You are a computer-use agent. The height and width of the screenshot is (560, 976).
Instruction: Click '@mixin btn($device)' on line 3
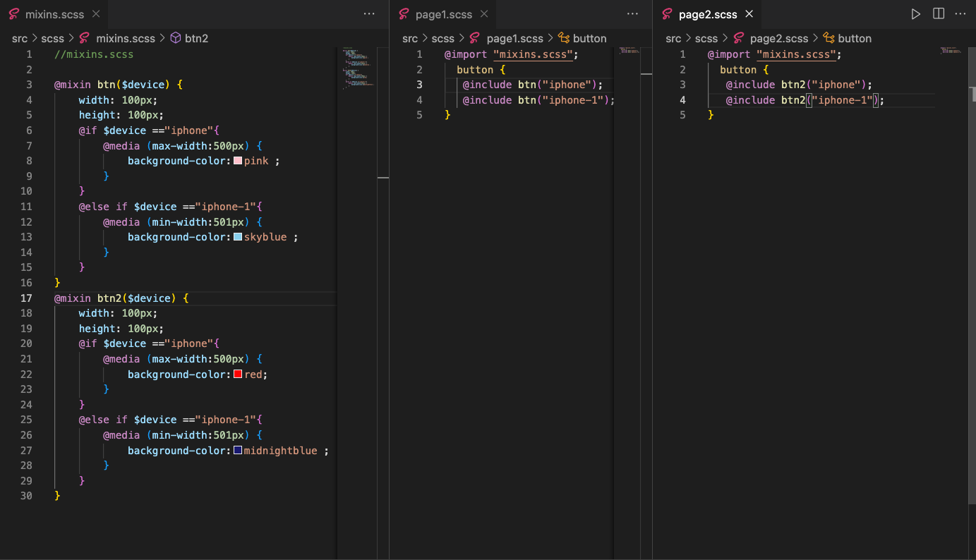[112, 85]
